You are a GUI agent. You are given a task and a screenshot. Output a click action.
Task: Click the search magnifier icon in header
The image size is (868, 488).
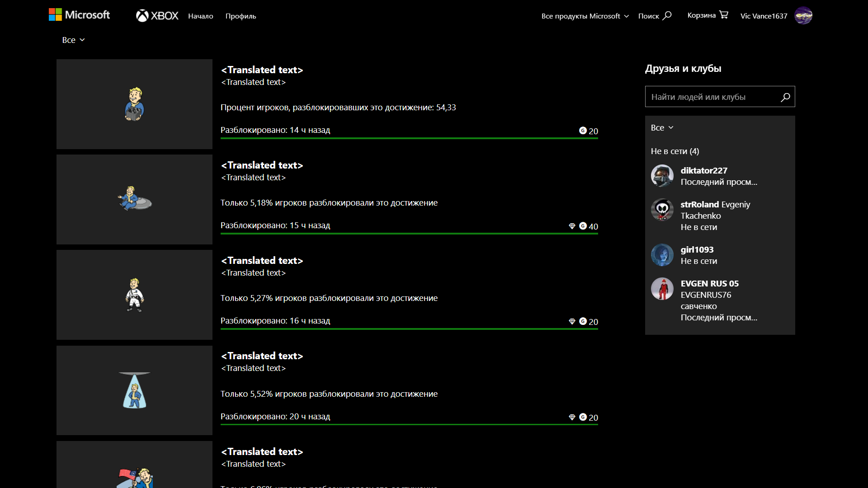click(x=667, y=15)
